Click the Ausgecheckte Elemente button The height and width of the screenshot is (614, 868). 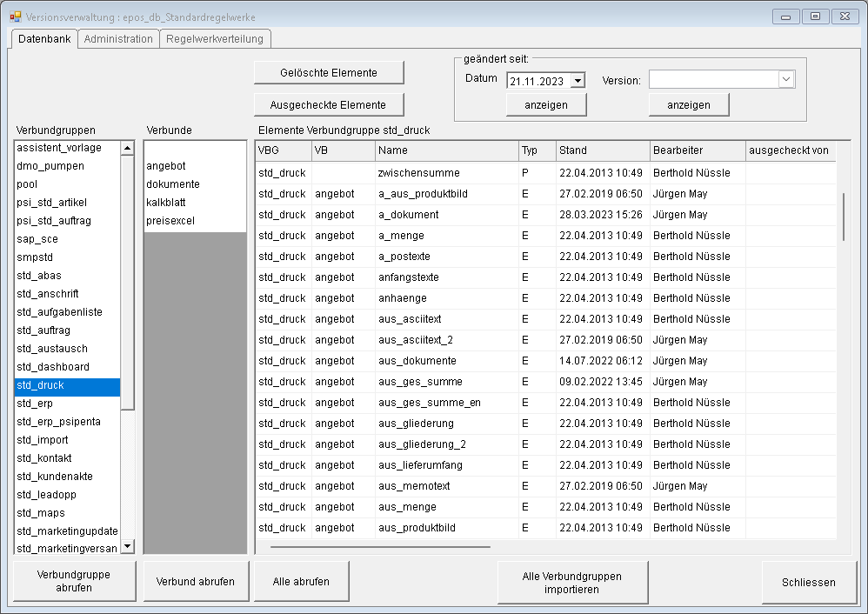pos(328,103)
